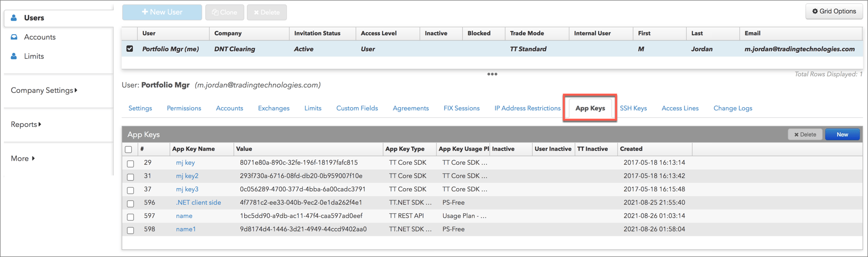Click the Clone button

coord(224,12)
